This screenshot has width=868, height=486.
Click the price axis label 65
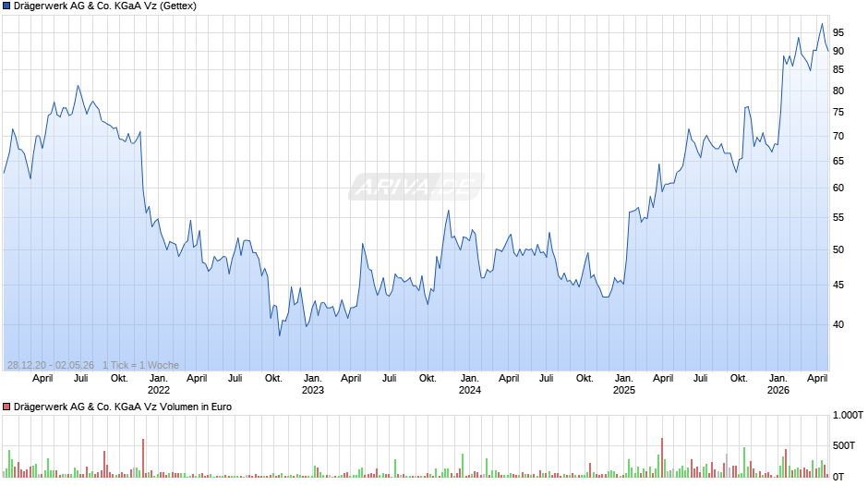coord(838,162)
